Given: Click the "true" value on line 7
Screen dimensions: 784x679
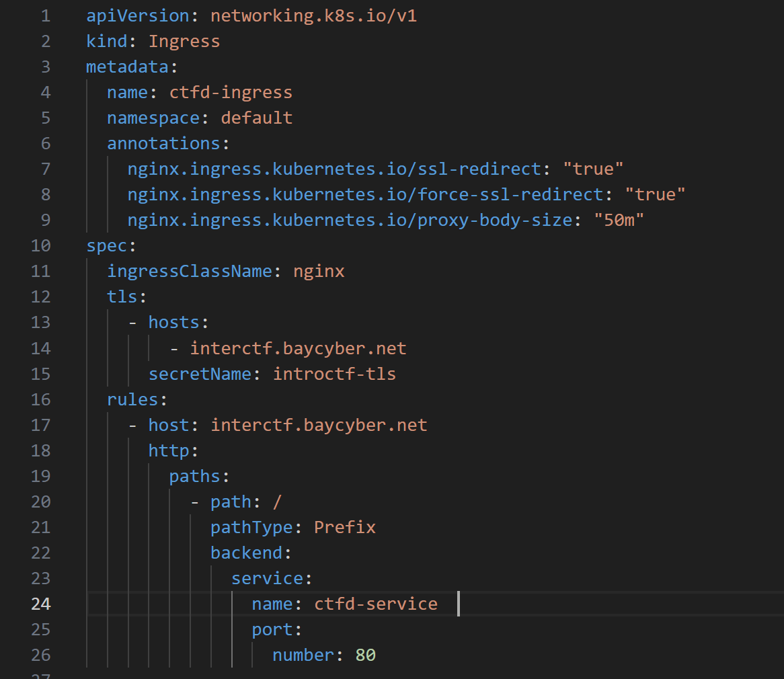Looking at the screenshot, I should [x=593, y=169].
